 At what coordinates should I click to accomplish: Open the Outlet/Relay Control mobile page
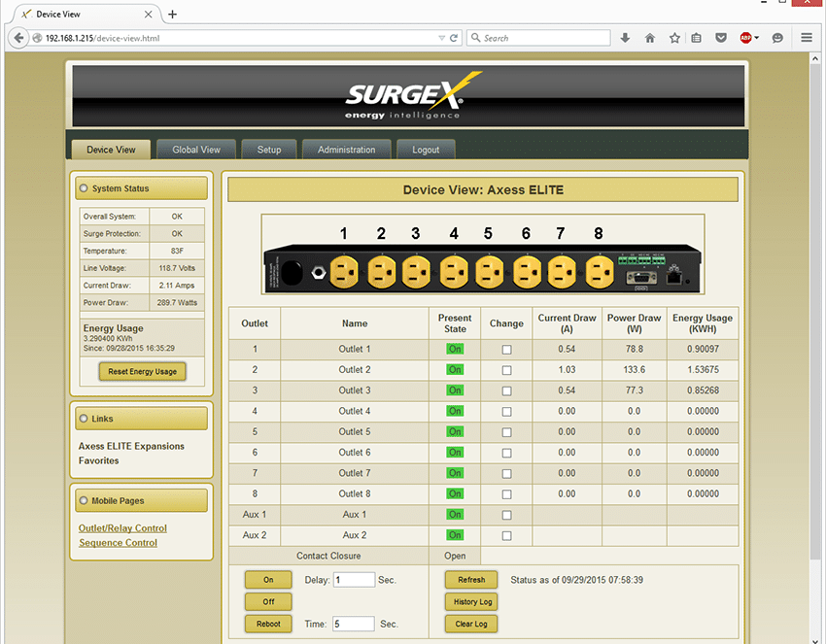[x=122, y=528]
